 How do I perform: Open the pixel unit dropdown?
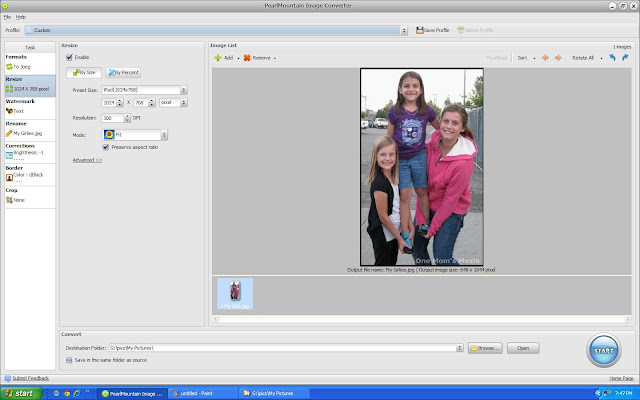(x=184, y=103)
